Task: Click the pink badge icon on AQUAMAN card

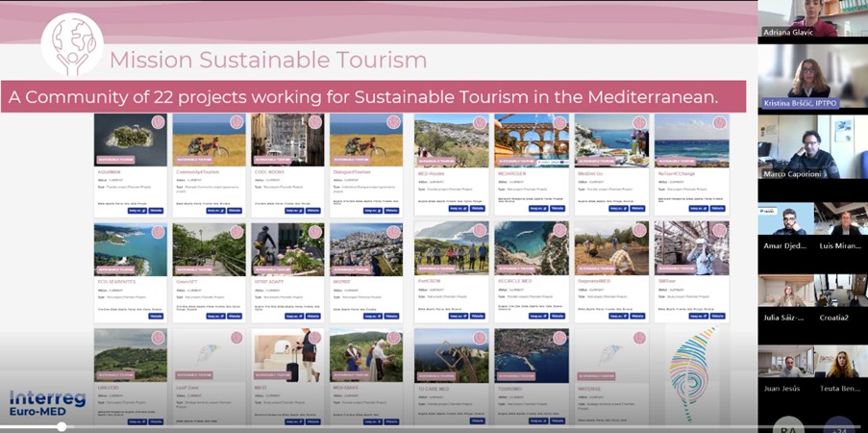Action: (158, 122)
